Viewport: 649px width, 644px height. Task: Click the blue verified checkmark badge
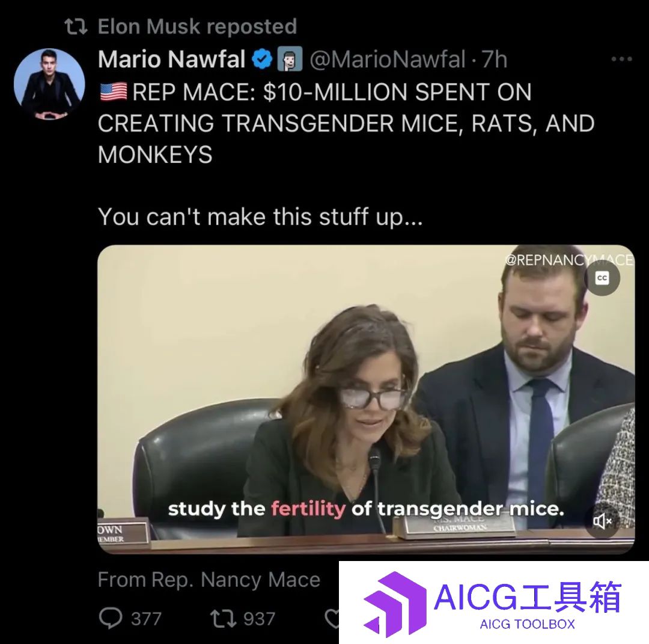pyautogui.click(x=263, y=59)
